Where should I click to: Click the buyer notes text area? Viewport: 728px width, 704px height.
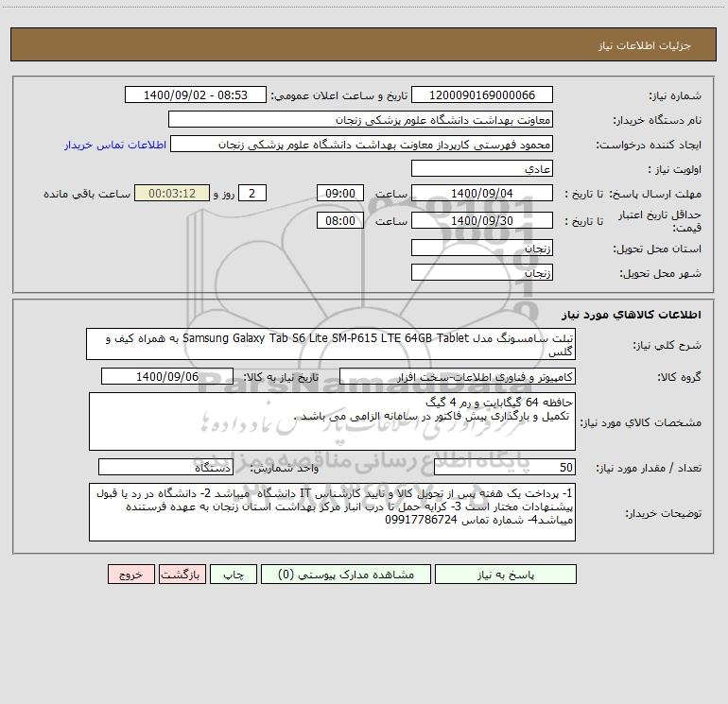coord(332,512)
